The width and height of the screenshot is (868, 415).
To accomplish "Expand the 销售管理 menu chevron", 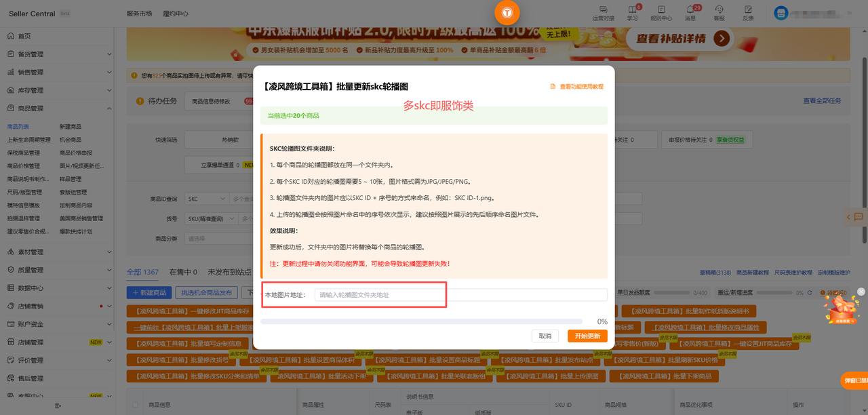I will pyautogui.click(x=109, y=72).
